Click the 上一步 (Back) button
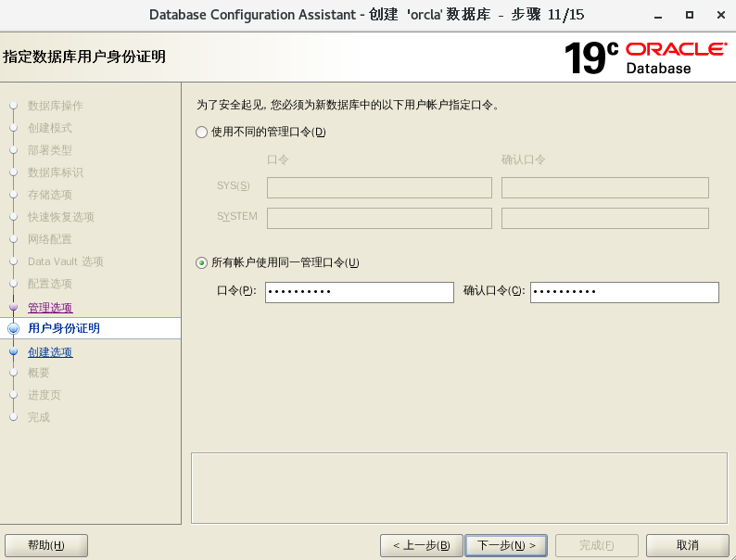The image size is (736, 560). pos(421,545)
